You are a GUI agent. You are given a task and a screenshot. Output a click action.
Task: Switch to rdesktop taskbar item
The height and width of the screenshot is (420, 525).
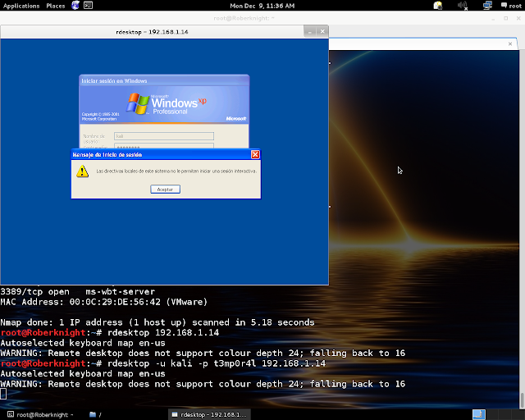point(209,414)
